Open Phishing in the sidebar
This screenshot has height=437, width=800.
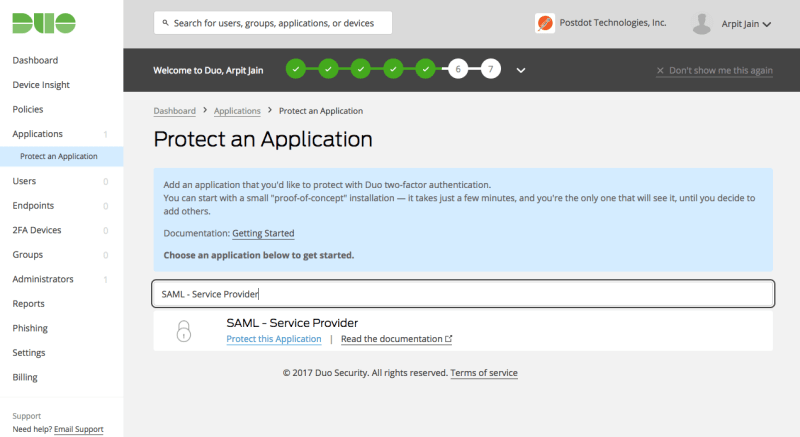click(x=30, y=328)
